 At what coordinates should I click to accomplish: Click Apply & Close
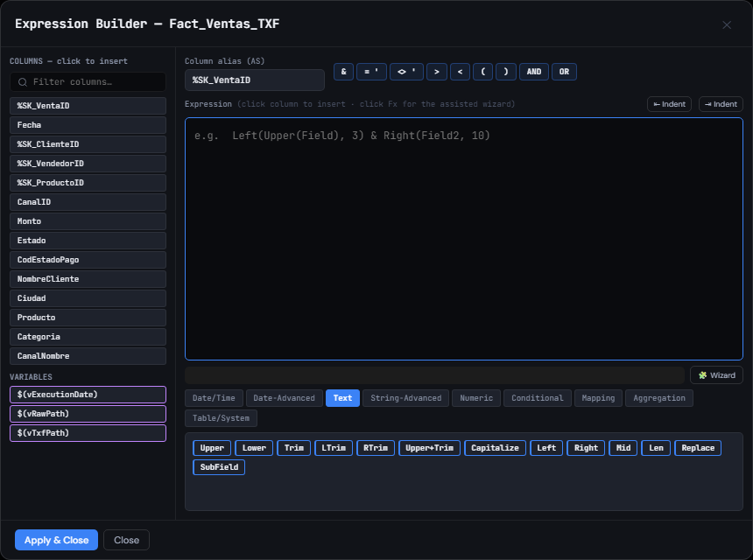pos(57,541)
